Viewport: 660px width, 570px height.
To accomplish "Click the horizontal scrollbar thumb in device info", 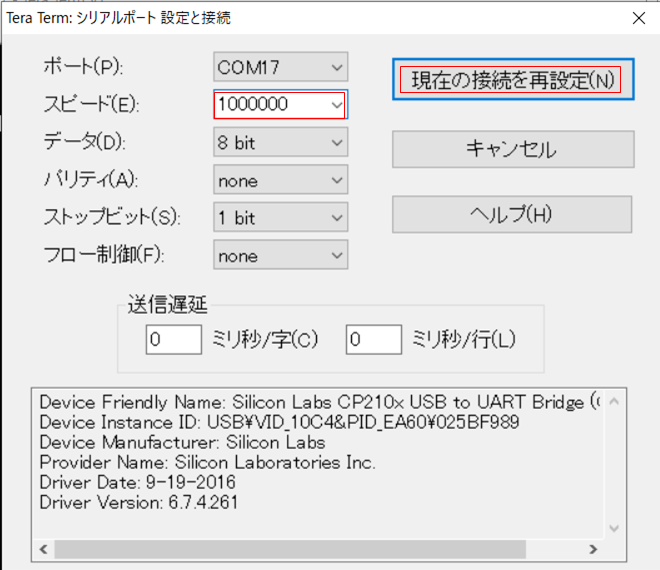I will [x=300, y=549].
